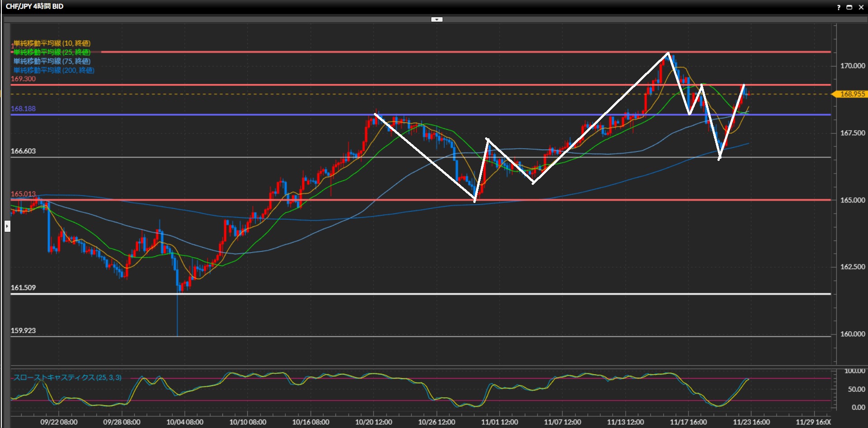Select the slow stochastics (25,3,3) label

click(x=67, y=377)
